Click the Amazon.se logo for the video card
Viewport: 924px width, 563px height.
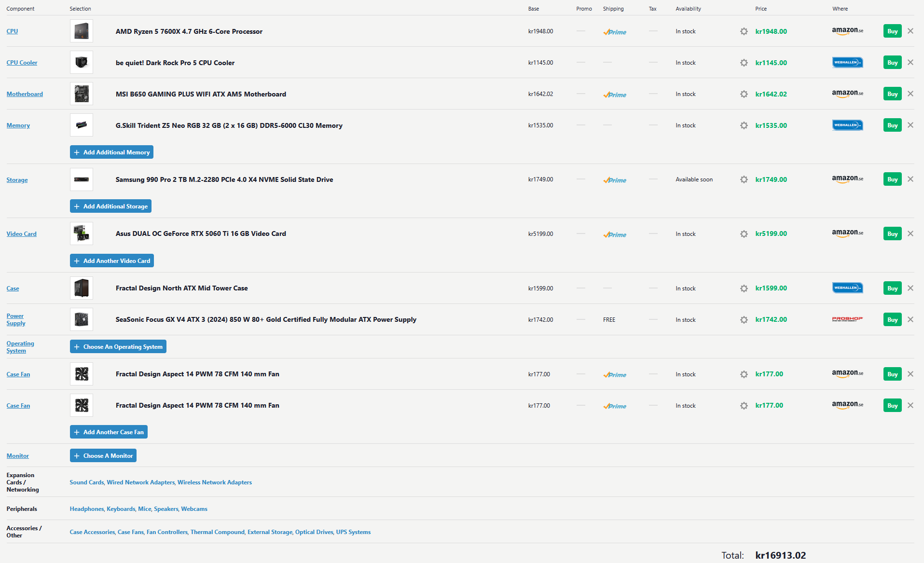click(848, 233)
